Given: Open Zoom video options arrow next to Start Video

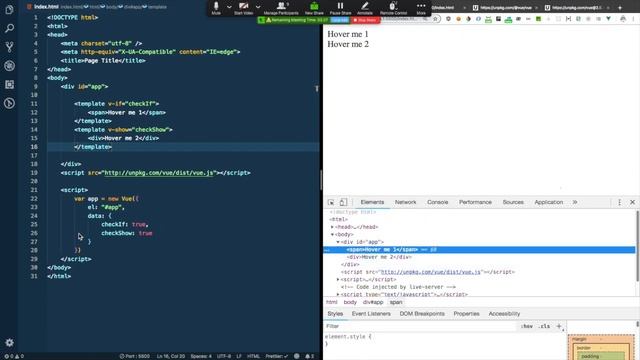Looking at the screenshot, I should [x=258, y=7].
